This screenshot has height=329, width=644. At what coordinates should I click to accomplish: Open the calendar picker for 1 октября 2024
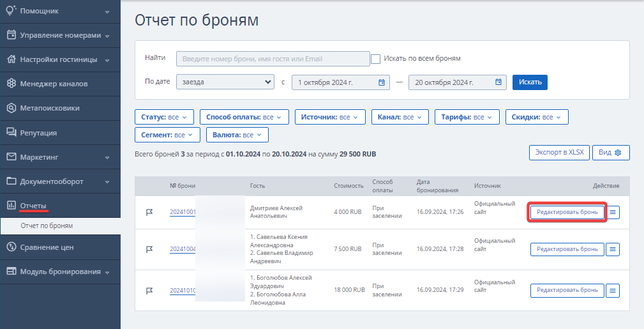point(382,82)
